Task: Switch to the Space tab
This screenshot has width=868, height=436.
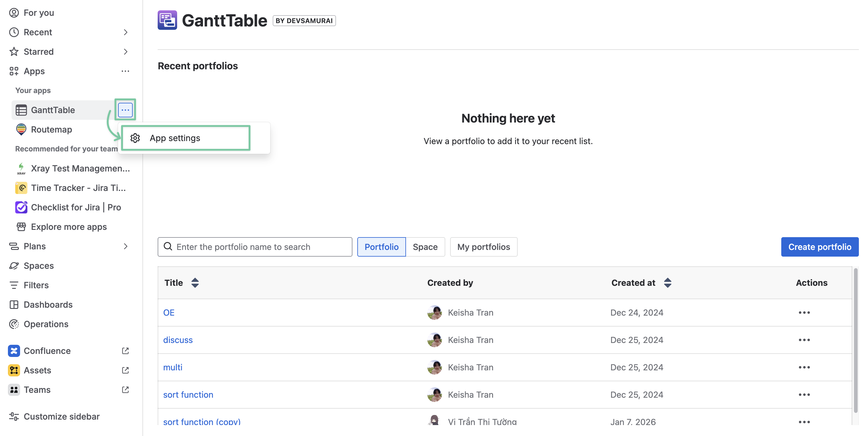Action: pyautogui.click(x=425, y=247)
